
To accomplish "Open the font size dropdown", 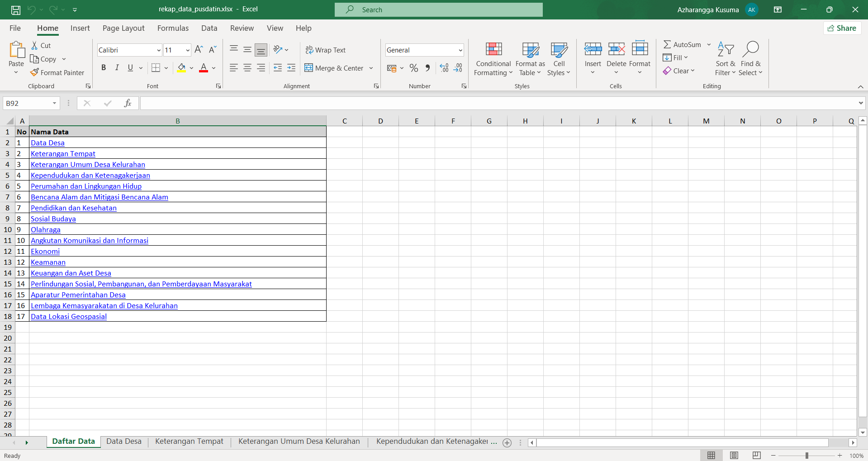I will click(187, 50).
